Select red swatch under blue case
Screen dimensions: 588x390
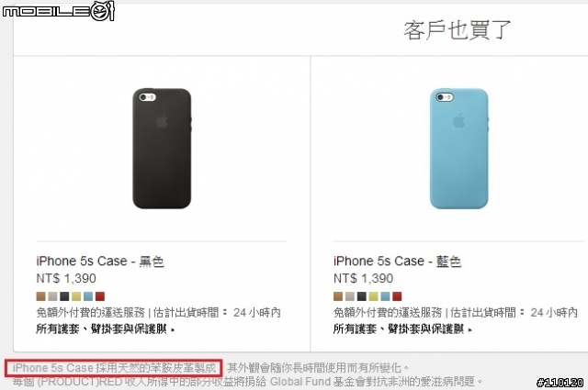[397, 296]
